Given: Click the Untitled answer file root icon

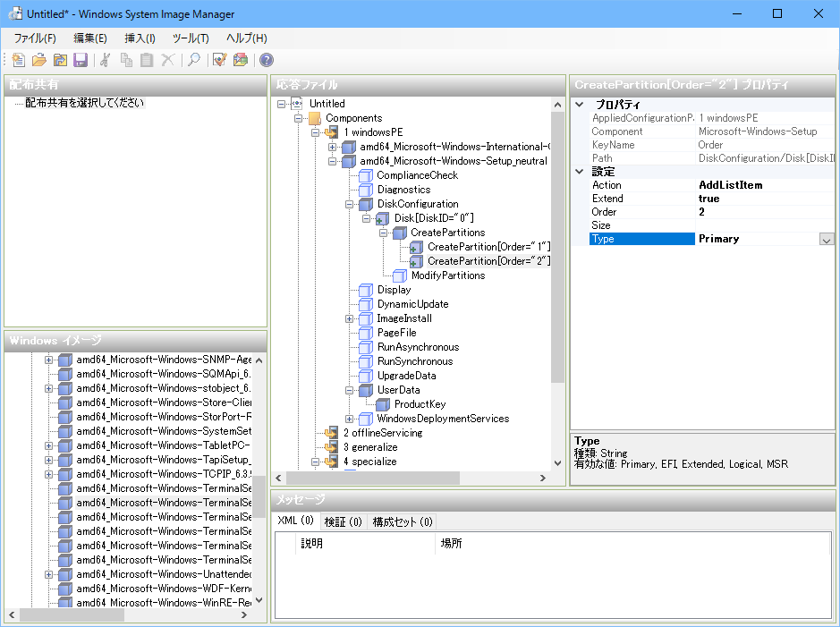Looking at the screenshot, I should click(x=297, y=104).
